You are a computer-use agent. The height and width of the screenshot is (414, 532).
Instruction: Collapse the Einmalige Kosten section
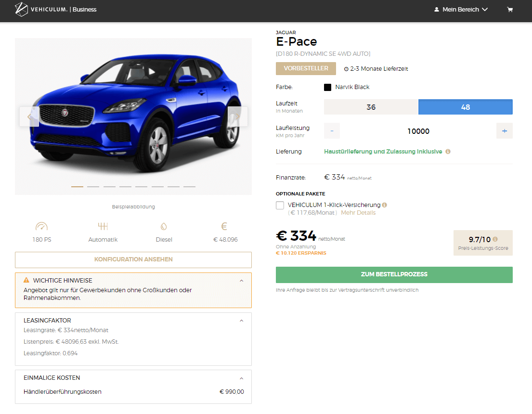click(x=242, y=378)
